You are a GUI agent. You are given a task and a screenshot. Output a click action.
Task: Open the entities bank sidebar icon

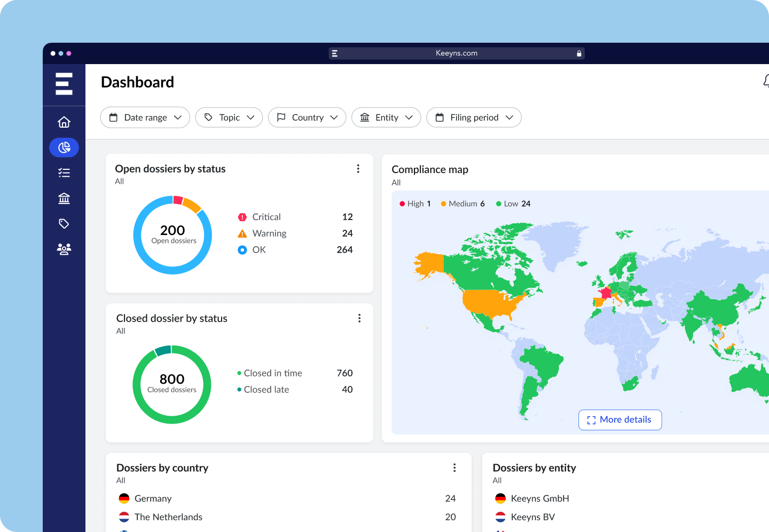click(x=64, y=198)
